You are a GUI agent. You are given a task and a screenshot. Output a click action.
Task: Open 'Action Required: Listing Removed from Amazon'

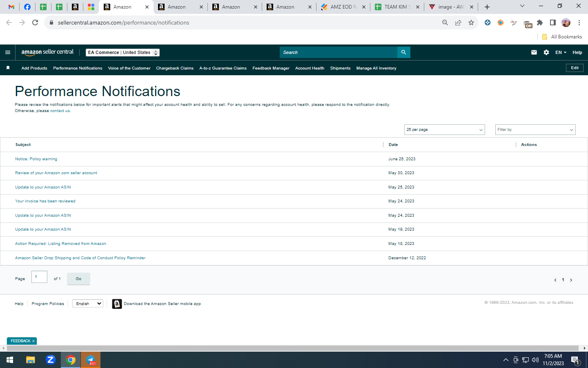[60, 244]
